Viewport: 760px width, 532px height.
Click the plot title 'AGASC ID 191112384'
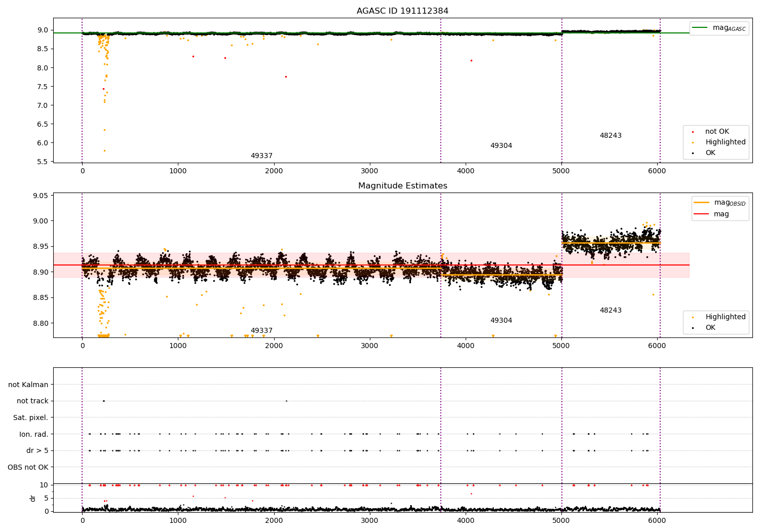tap(402, 11)
